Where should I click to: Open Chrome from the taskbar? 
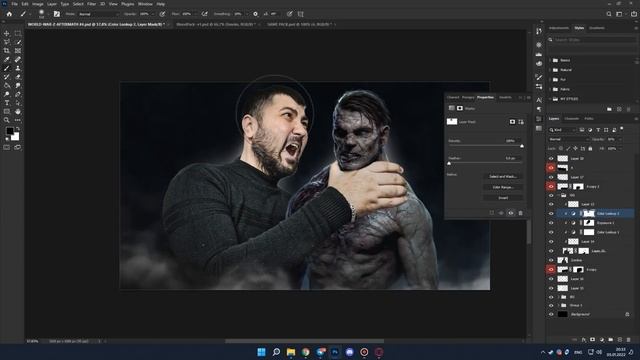305,352
